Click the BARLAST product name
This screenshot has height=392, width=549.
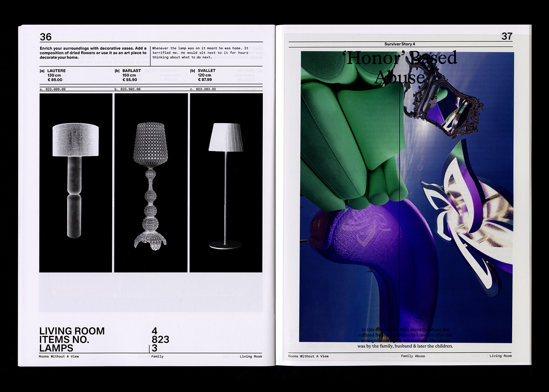131,71
